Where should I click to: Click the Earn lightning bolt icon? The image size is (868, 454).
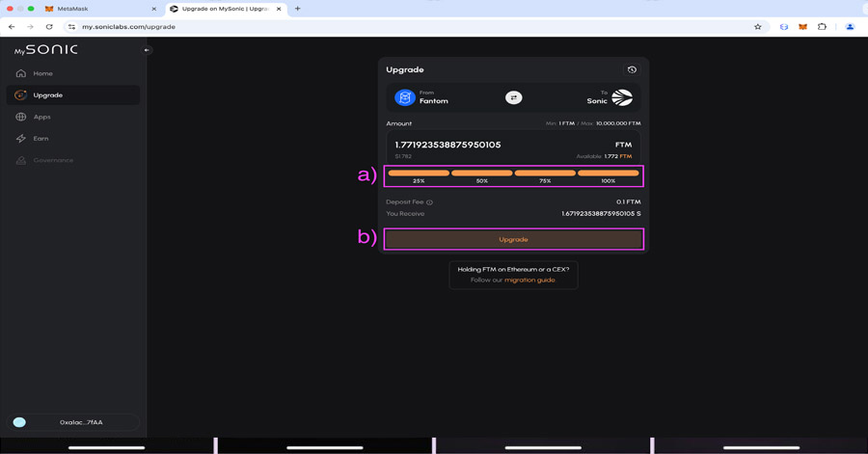coord(21,139)
